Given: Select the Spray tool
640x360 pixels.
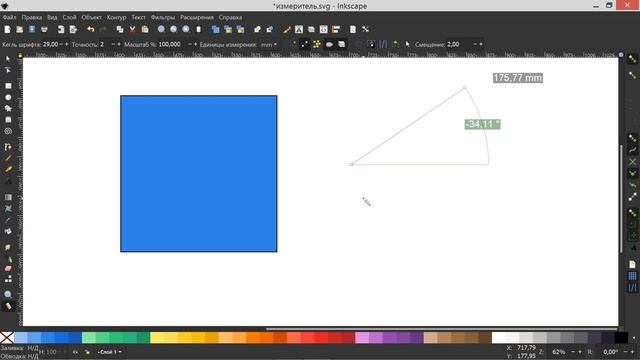Looking at the screenshot, I should pyautogui.click(x=8, y=259).
